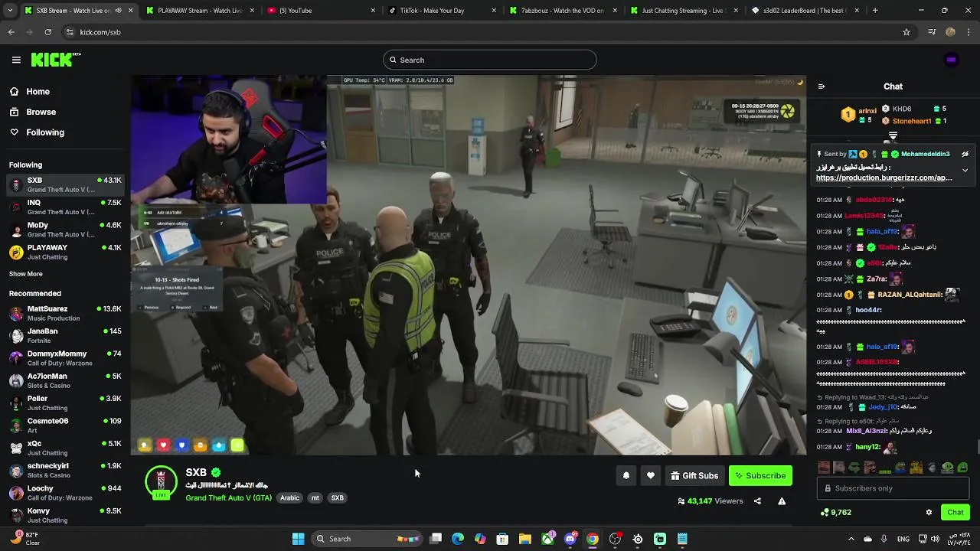Collapse the chat panel

click(822, 86)
